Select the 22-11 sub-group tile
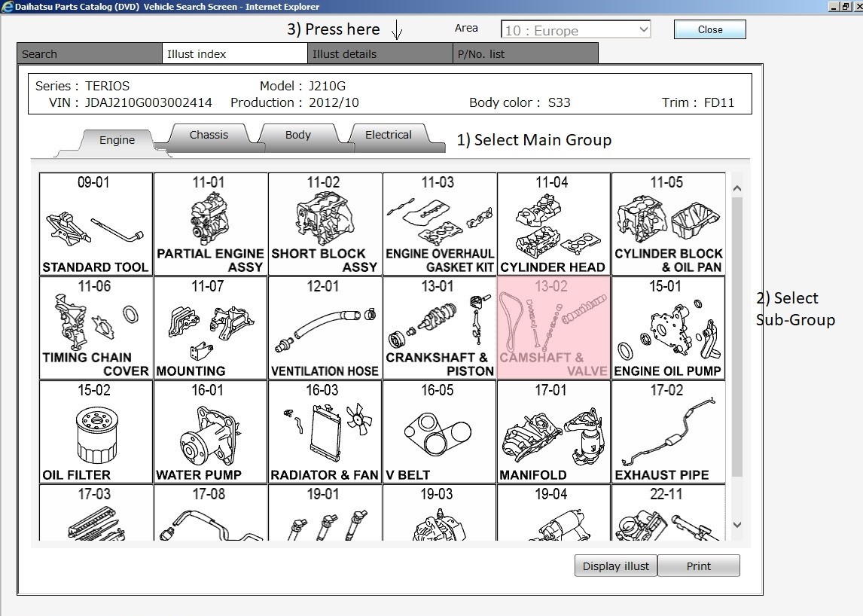 coord(668,513)
